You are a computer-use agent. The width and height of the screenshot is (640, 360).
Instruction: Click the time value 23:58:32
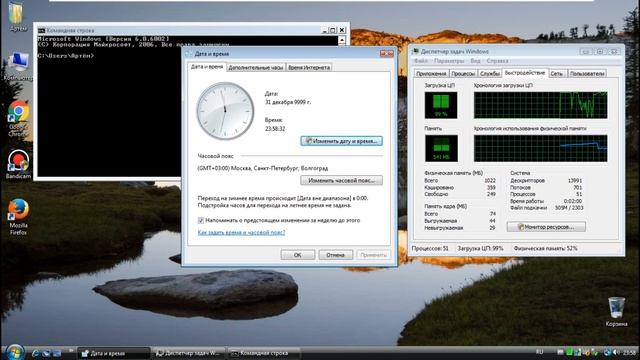tap(275, 129)
